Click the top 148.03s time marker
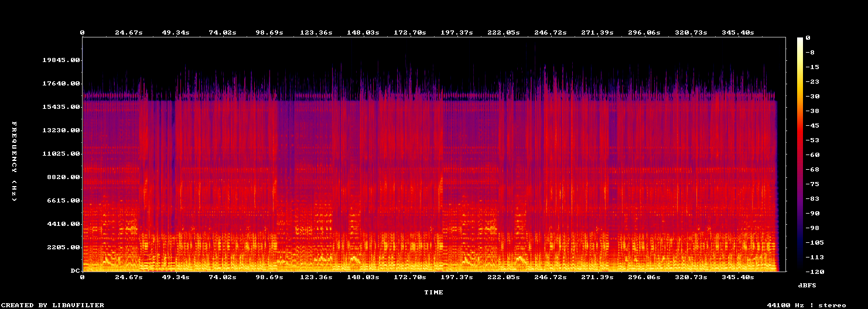This screenshot has height=309, width=868. (363, 33)
